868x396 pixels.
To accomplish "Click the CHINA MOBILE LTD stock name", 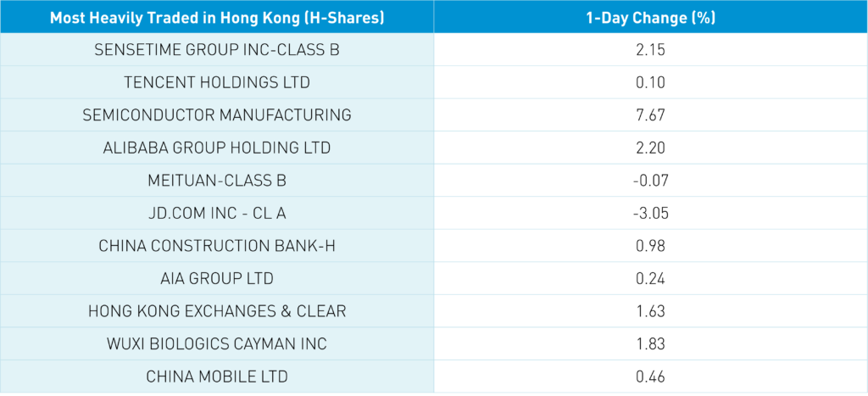I will point(217,376).
